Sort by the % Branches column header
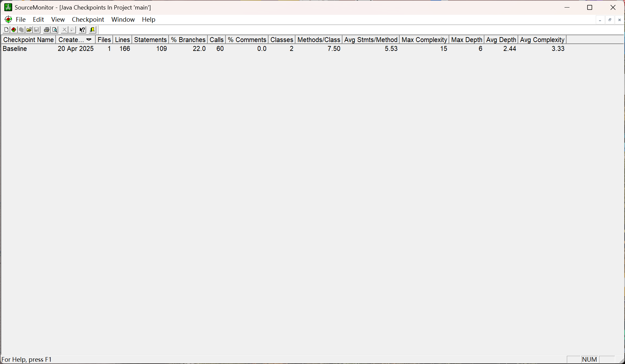625x364 pixels. pyautogui.click(x=188, y=40)
